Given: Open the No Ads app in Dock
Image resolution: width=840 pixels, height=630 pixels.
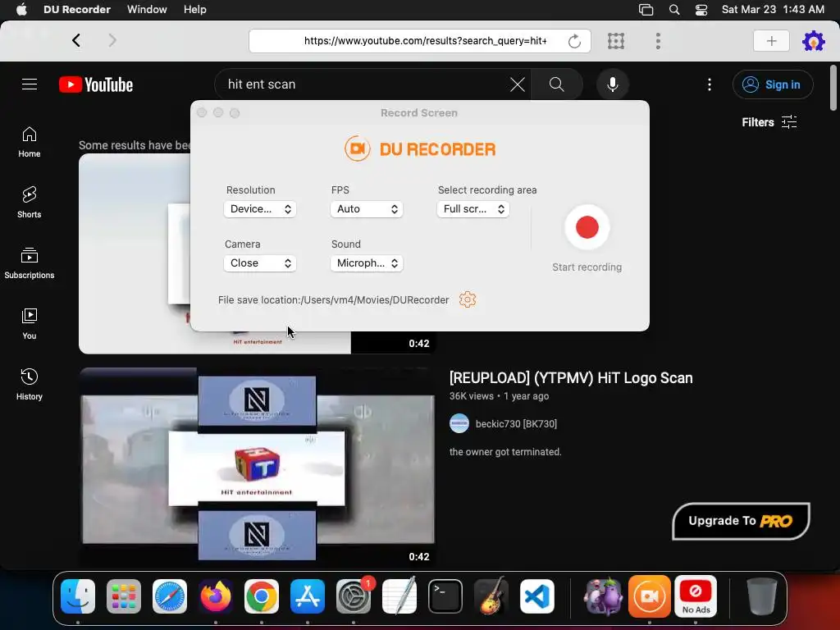Looking at the screenshot, I should point(696,596).
